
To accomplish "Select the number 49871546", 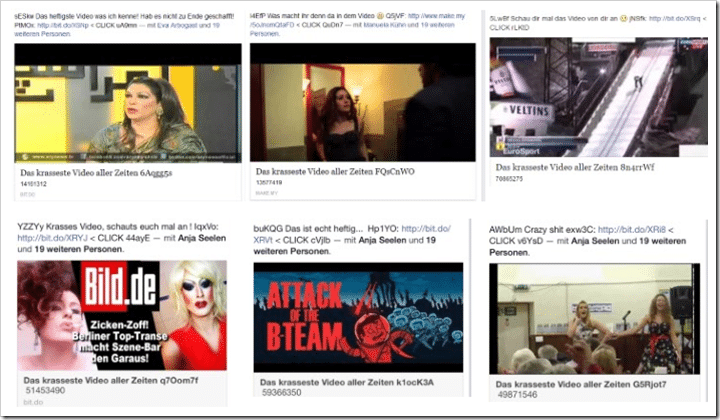I will [517, 395].
